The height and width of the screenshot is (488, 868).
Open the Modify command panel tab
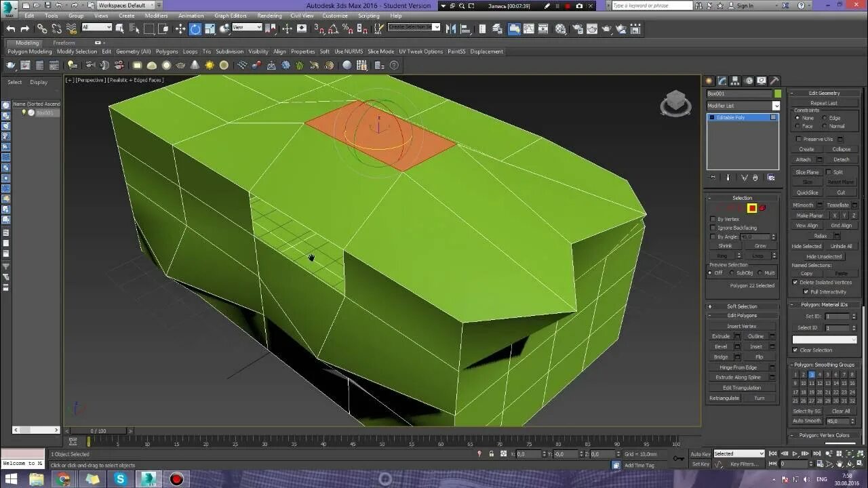click(723, 81)
